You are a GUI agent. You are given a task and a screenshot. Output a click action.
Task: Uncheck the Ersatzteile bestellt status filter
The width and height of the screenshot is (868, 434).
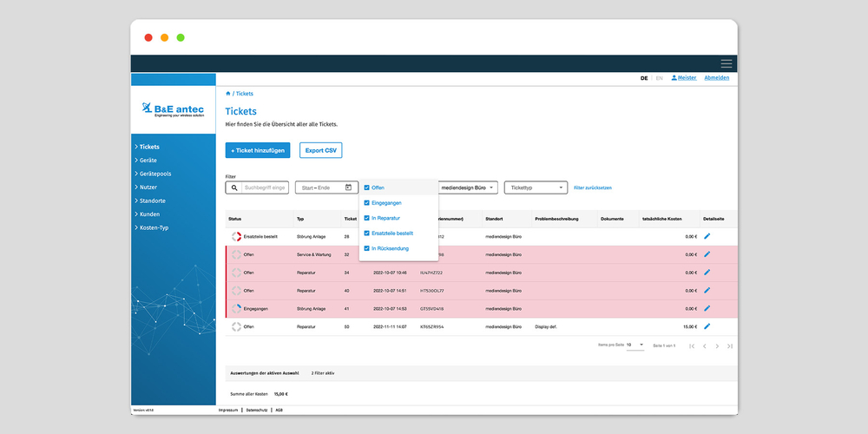[366, 233]
